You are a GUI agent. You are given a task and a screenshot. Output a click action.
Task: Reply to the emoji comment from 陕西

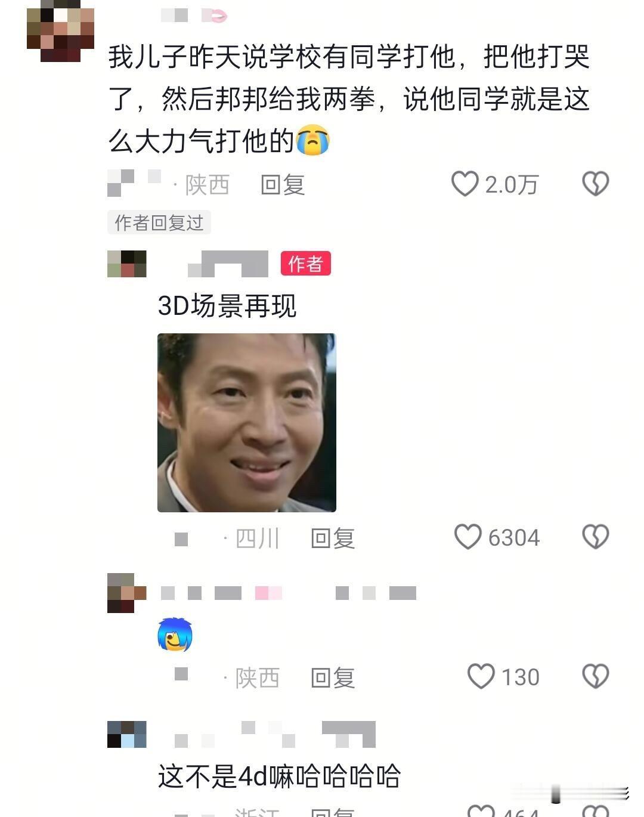[x=333, y=678]
